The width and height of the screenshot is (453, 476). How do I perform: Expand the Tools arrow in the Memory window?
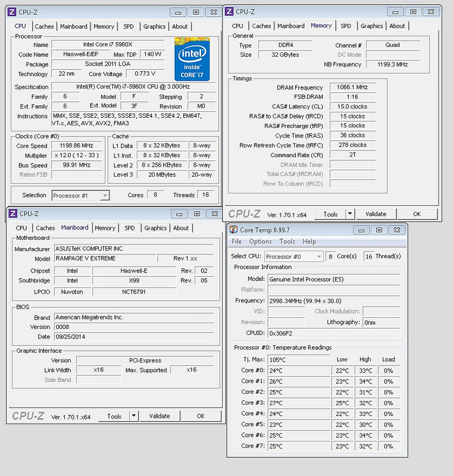(x=350, y=214)
